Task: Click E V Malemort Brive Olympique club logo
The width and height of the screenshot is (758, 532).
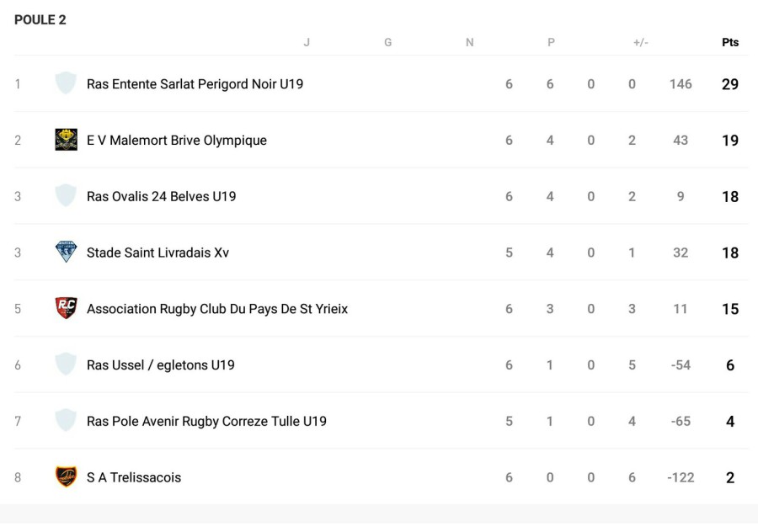Action: (x=66, y=140)
